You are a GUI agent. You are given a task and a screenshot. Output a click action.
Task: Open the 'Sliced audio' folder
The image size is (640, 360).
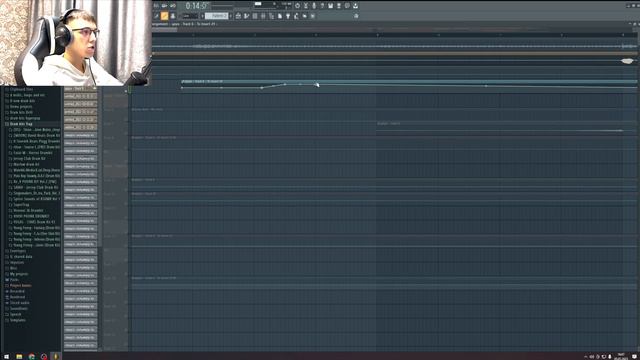click(19, 303)
